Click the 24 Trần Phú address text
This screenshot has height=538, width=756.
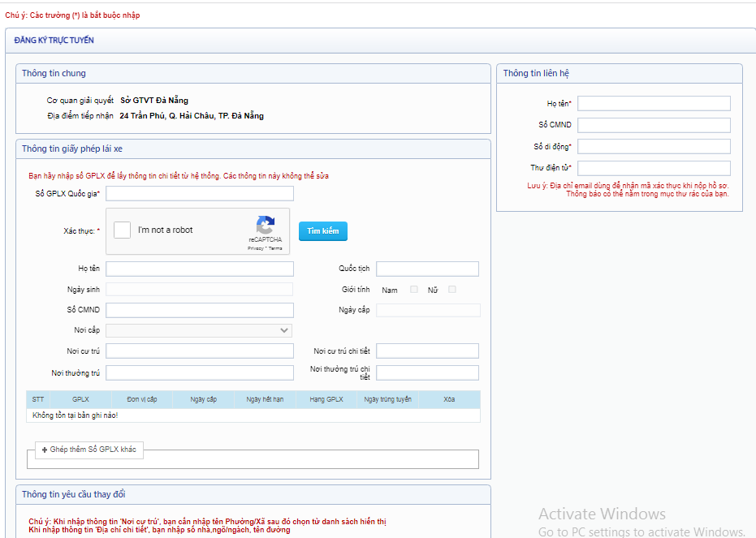pyautogui.click(x=192, y=116)
